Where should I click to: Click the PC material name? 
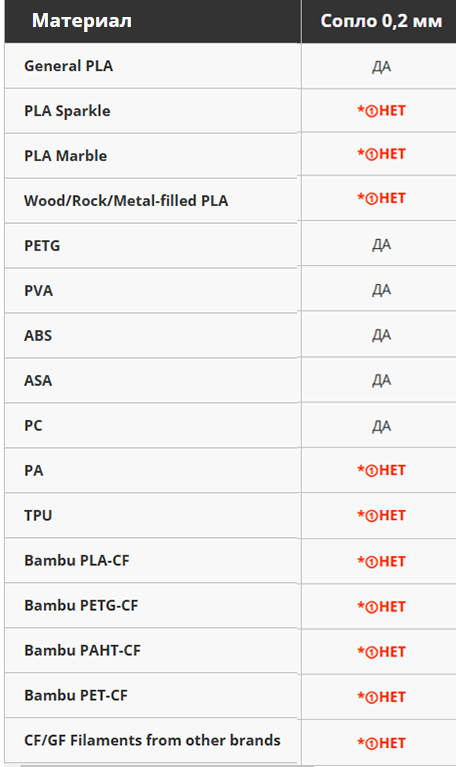pos(33,426)
